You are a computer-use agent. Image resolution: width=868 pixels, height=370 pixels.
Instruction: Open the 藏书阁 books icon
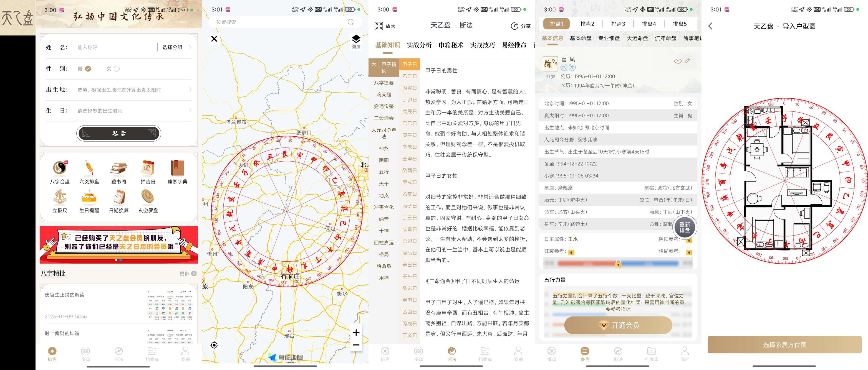coord(118,168)
